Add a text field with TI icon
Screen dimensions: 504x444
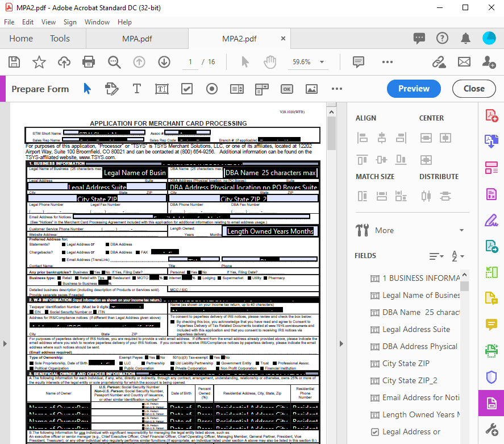(x=162, y=89)
